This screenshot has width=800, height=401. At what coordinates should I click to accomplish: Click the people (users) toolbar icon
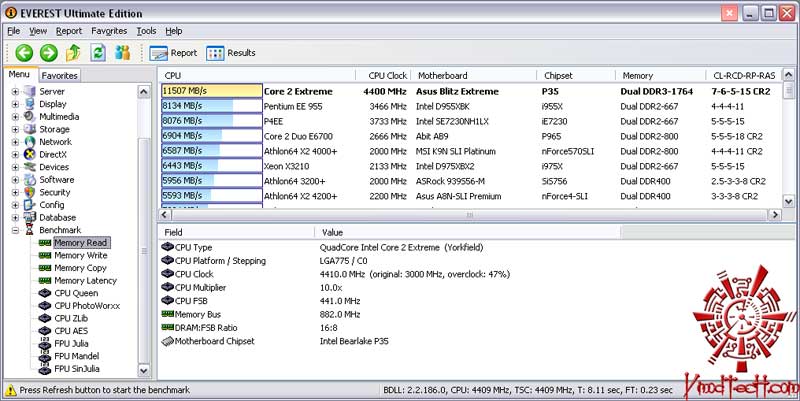[x=122, y=53]
